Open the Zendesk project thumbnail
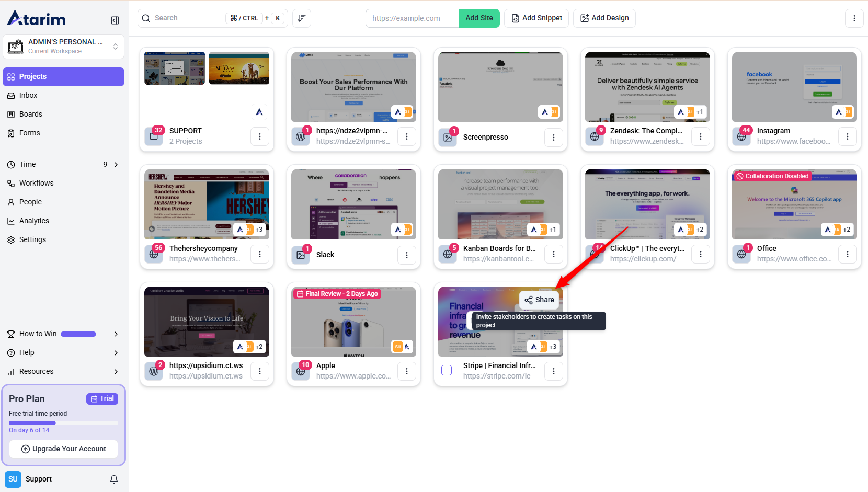 tap(647, 86)
